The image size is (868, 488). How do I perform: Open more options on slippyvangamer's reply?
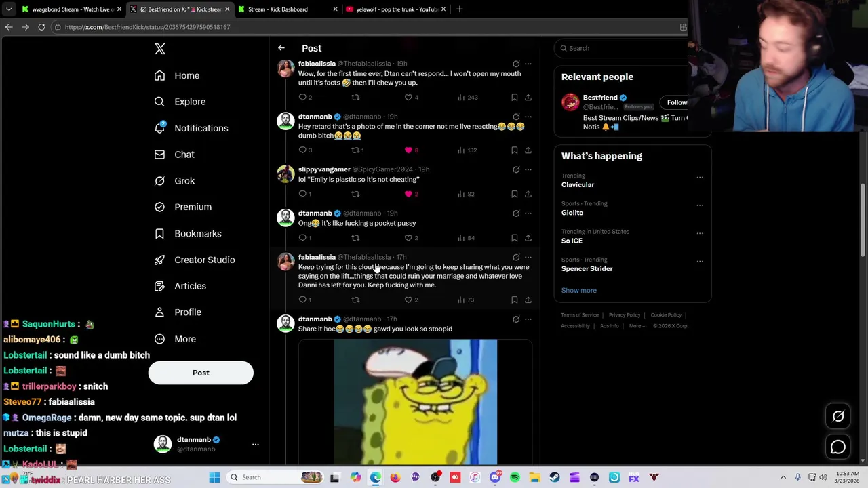point(528,169)
